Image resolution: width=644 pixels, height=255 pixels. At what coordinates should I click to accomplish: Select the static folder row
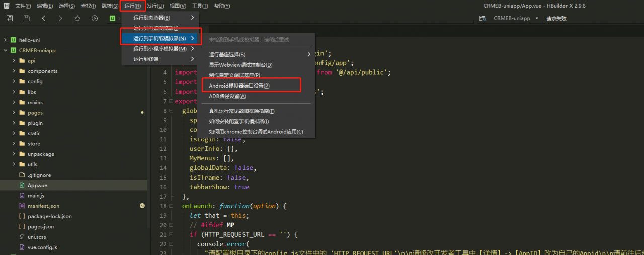tap(73, 133)
